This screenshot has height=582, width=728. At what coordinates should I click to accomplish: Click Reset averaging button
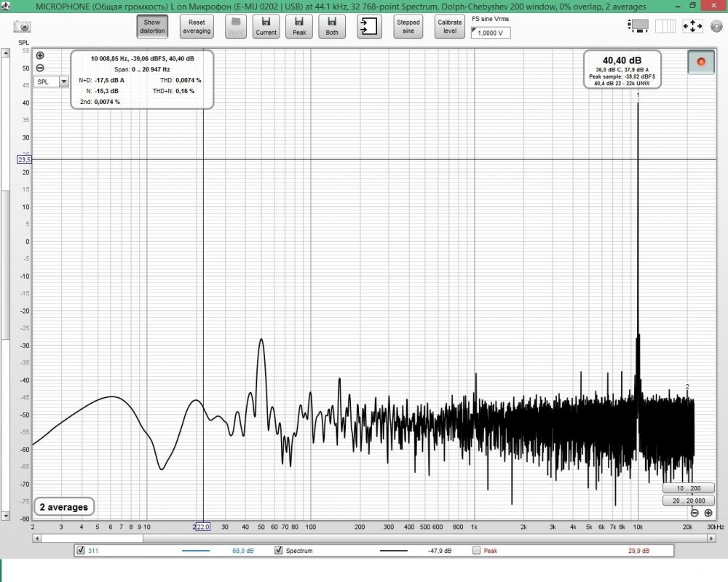click(197, 26)
